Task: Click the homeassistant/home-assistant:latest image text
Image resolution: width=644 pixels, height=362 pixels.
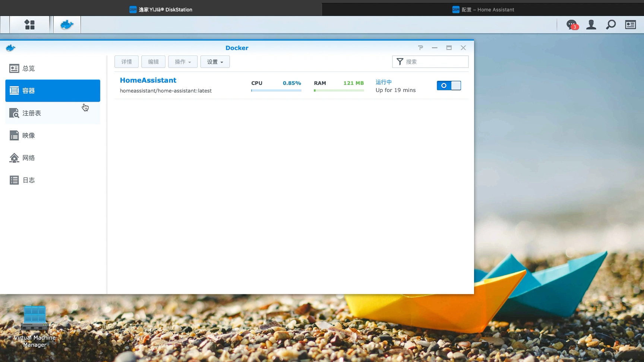Action: coord(166,91)
